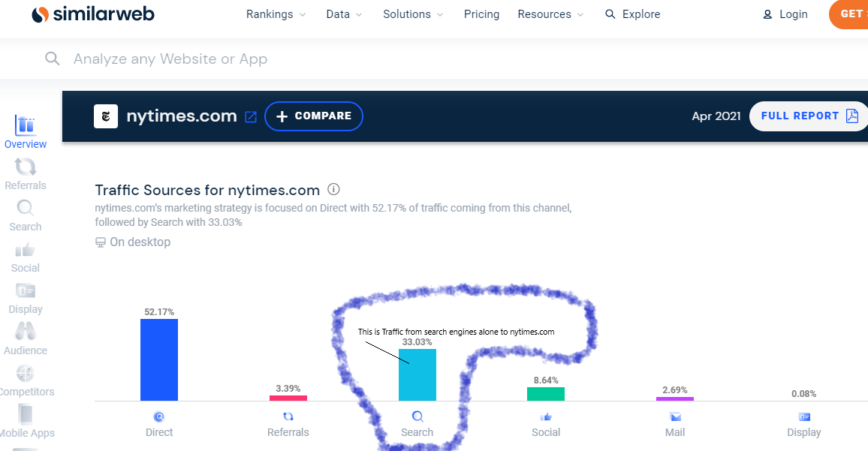Click the purple Mail traffic bar
The width and height of the screenshot is (868, 451).
(675, 398)
